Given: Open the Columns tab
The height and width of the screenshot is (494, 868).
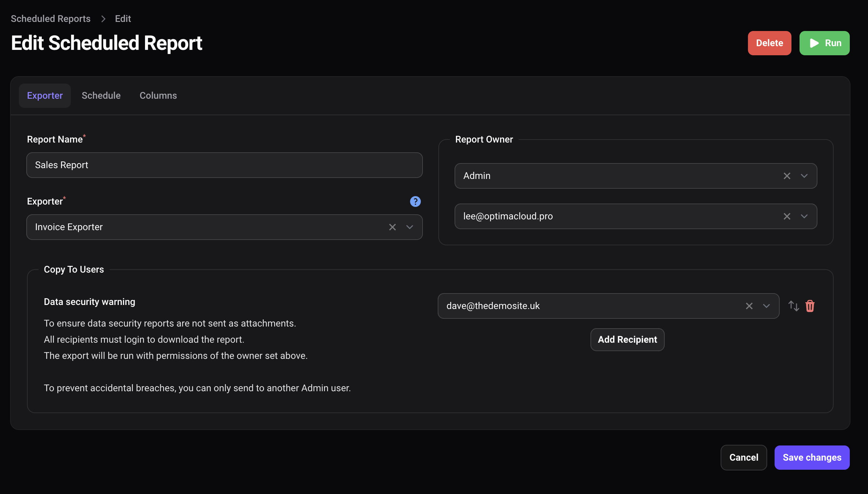Looking at the screenshot, I should pos(158,95).
